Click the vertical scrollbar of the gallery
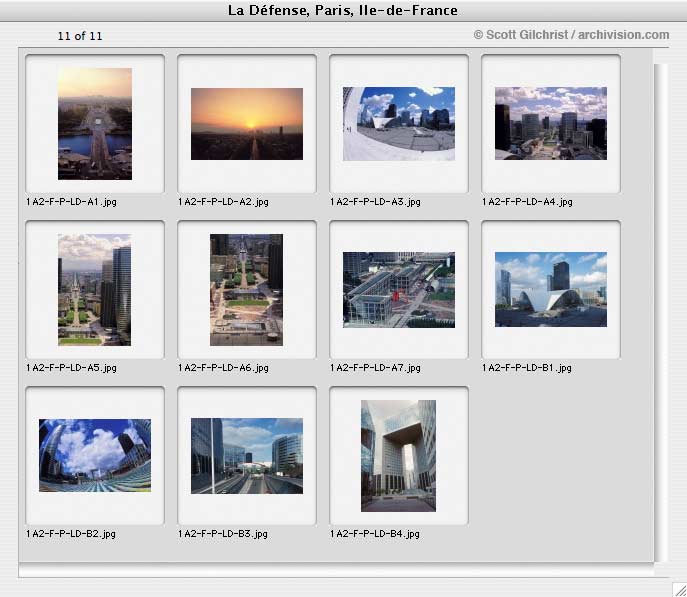 pyautogui.click(x=661, y=312)
